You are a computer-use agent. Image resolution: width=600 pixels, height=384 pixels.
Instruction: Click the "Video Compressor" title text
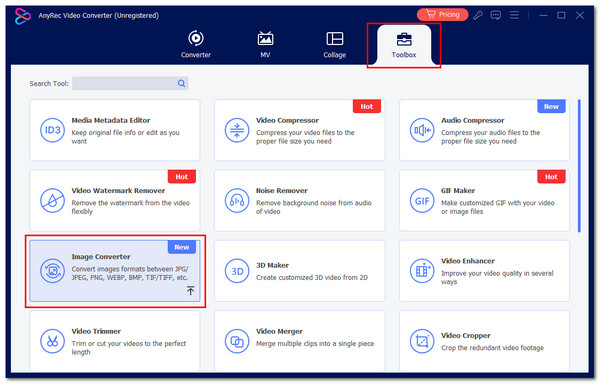287,120
